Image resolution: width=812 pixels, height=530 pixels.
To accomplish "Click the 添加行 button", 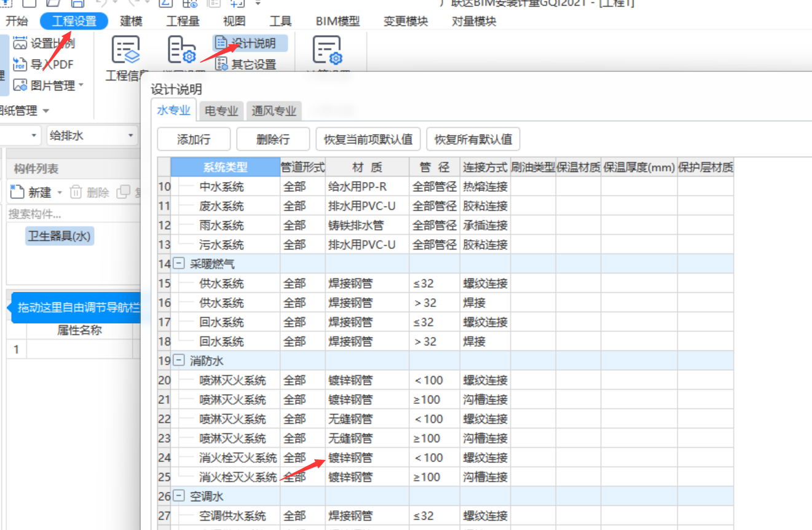I will pyautogui.click(x=194, y=140).
